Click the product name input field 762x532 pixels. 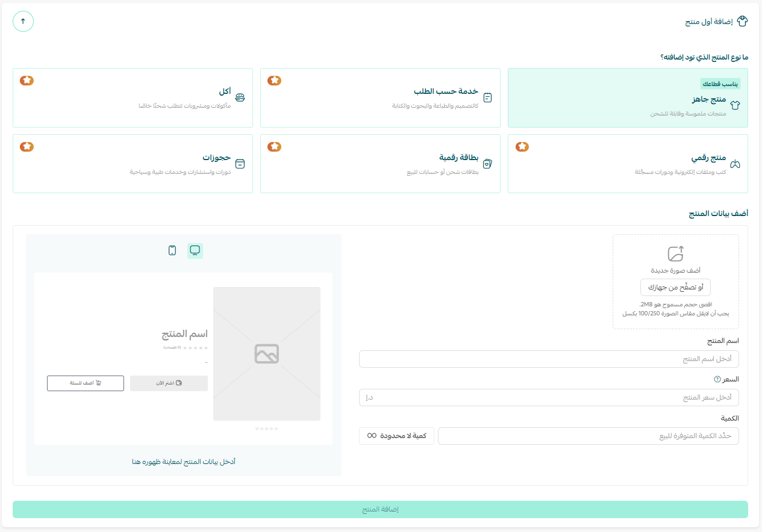tap(548, 359)
